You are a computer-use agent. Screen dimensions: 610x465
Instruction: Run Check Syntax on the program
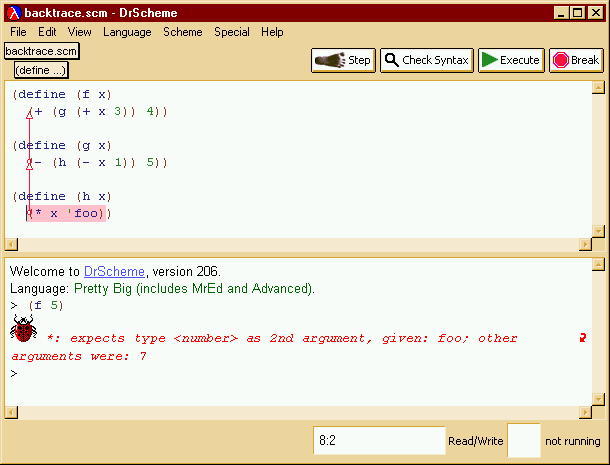coord(427,60)
